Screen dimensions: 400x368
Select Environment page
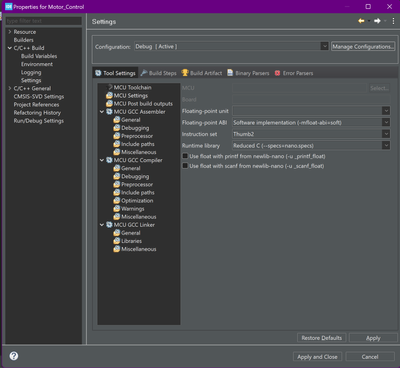pyautogui.click(x=37, y=64)
